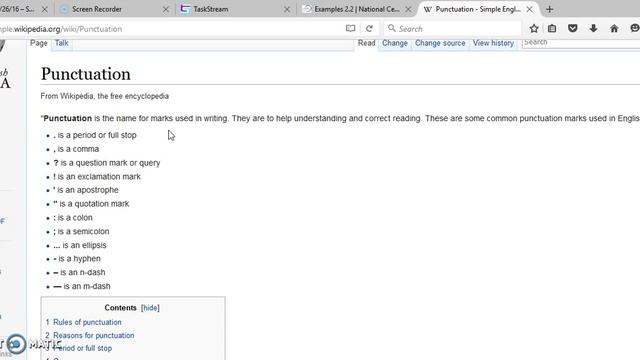The height and width of the screenshot is (360, 640).
Task: Click 'is a period or full stop' item
Action: pyautogui.click(x=95, y=135)
